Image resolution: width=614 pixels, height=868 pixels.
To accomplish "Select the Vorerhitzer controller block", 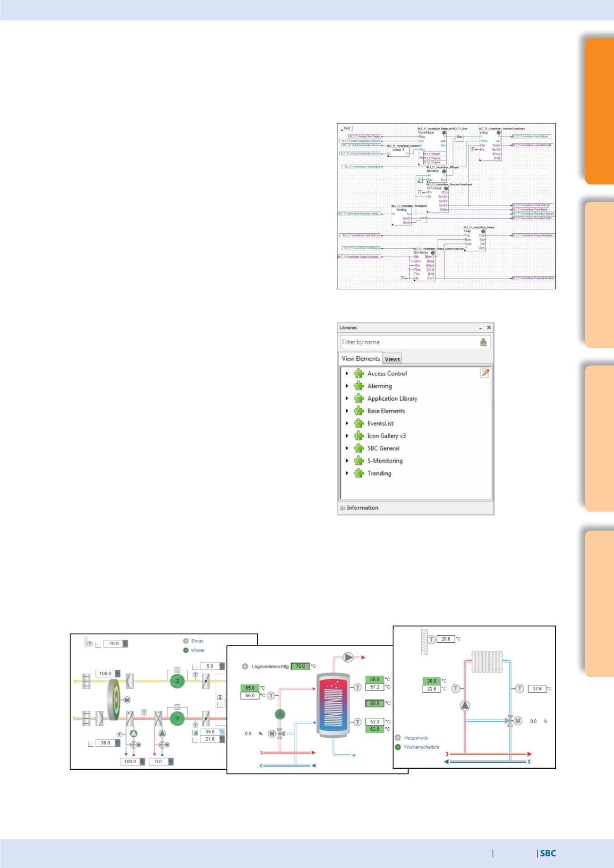I will coord(432,148).
